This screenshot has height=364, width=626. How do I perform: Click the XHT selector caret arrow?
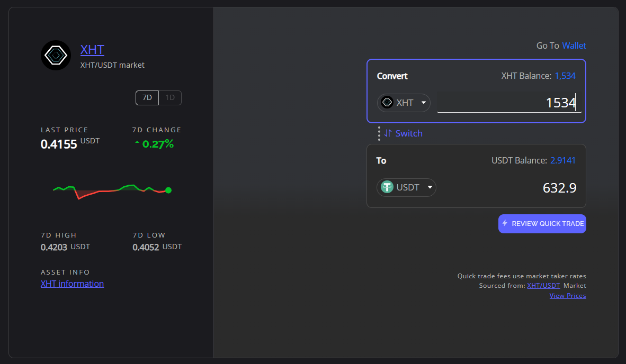424,103
